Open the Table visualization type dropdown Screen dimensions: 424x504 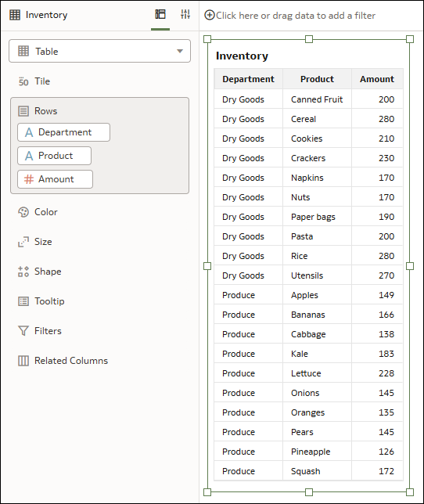99,51
